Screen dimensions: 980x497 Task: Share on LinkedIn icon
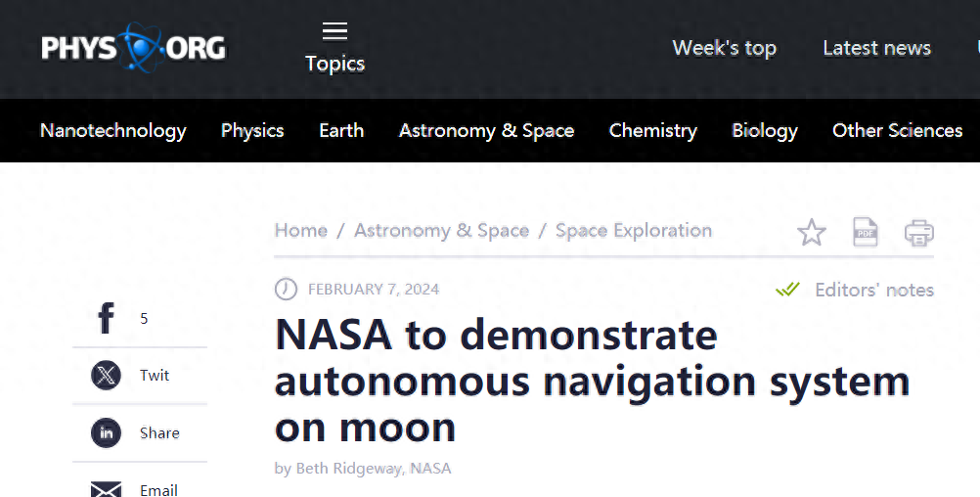click(x=107, y=433)
